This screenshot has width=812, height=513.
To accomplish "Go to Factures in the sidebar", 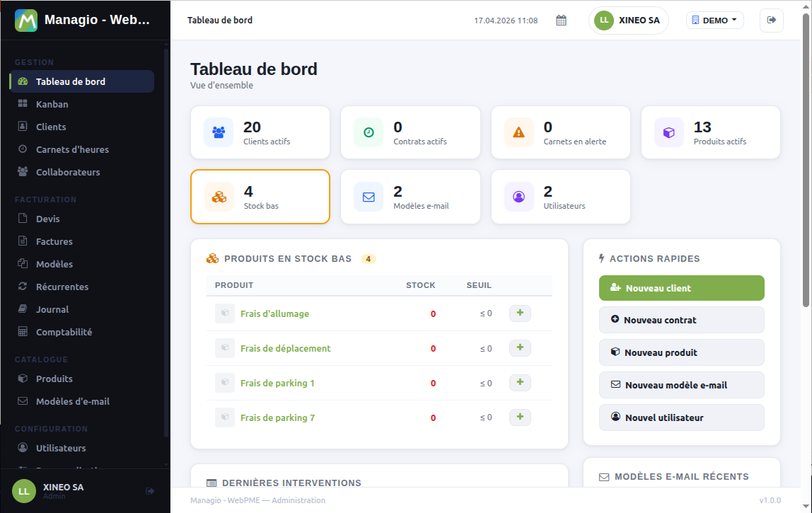I will pos(54,241).
